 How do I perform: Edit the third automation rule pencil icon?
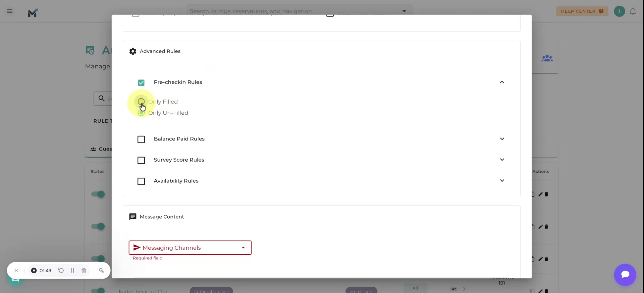(540, 259)
